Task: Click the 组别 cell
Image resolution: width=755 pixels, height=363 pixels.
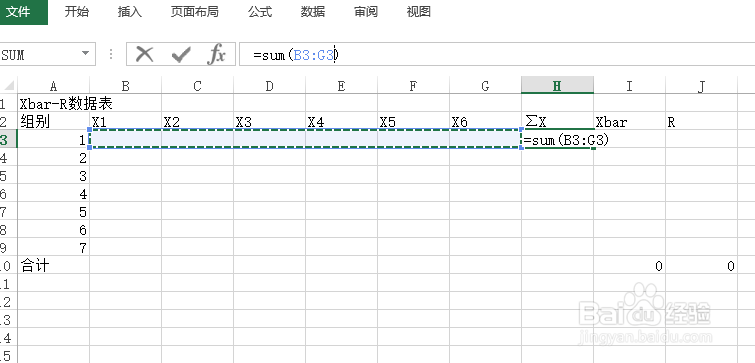Action: [53, 121]
